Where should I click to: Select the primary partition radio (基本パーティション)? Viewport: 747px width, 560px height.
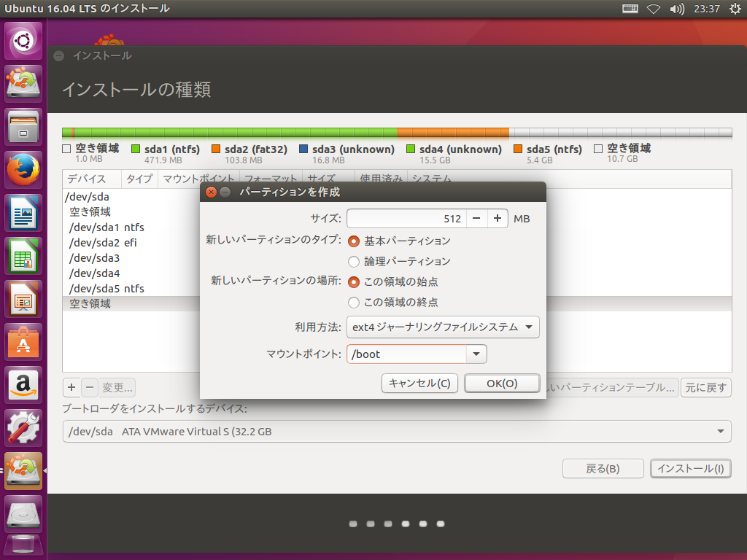tap(354, 241)
